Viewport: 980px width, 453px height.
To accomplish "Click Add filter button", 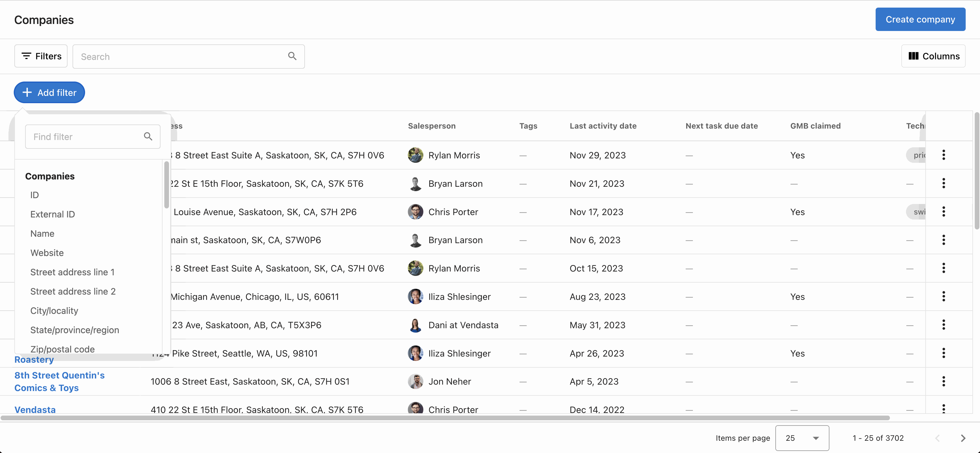I will pyautogui.click(x=49, y=92).
